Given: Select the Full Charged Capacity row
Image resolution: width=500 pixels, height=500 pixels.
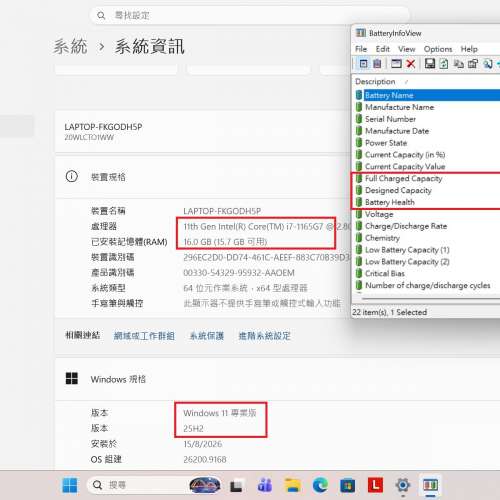Looking at the screenshot, I should (427, 179).
